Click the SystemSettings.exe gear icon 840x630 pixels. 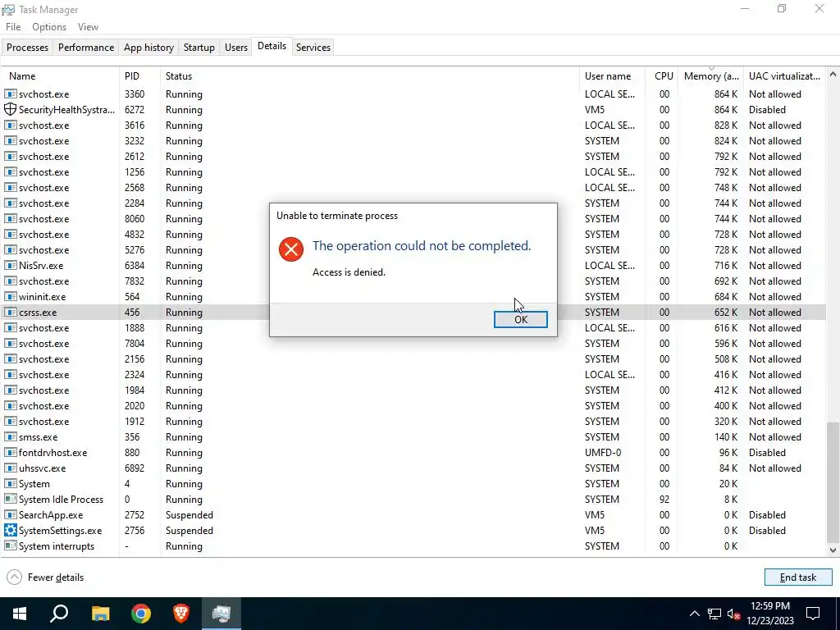pos(10,531)
